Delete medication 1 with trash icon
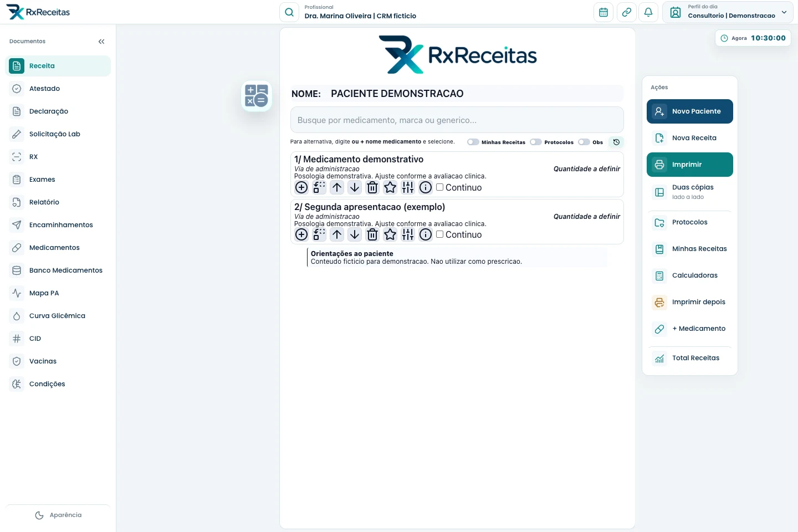Screen dimensions: 798x532 click(372, 187)
